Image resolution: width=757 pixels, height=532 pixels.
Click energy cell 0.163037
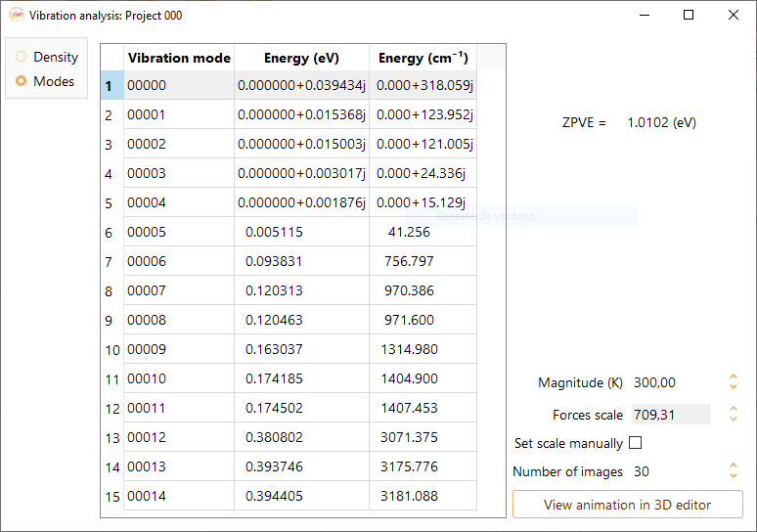coord(302,349)
